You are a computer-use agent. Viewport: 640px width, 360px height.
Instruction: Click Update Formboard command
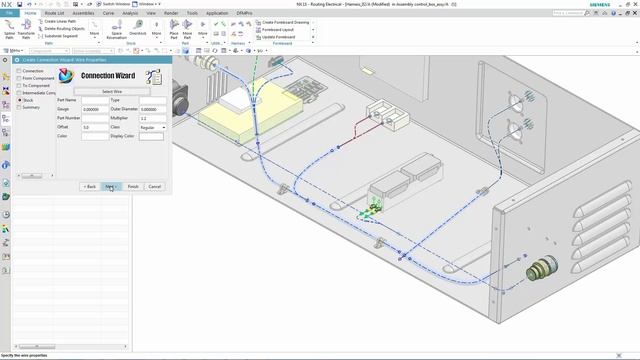click(x=276, y=37)
